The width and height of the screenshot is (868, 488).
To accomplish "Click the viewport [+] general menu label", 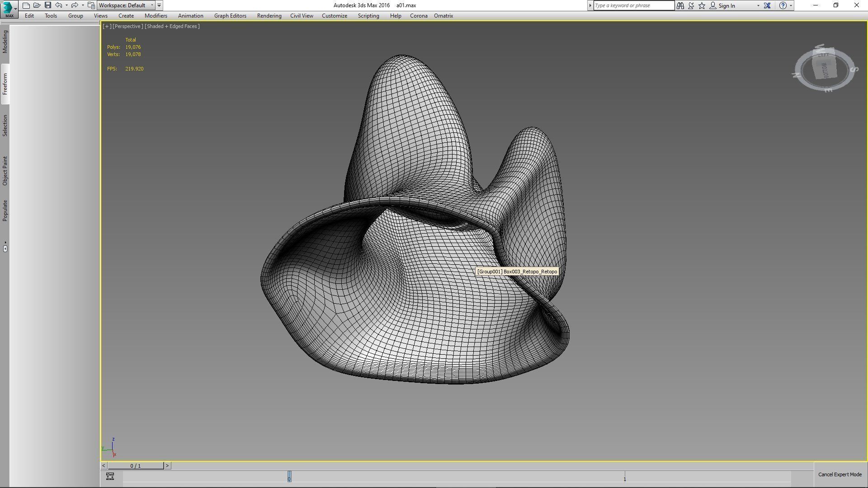I will (x=107, y=26).
